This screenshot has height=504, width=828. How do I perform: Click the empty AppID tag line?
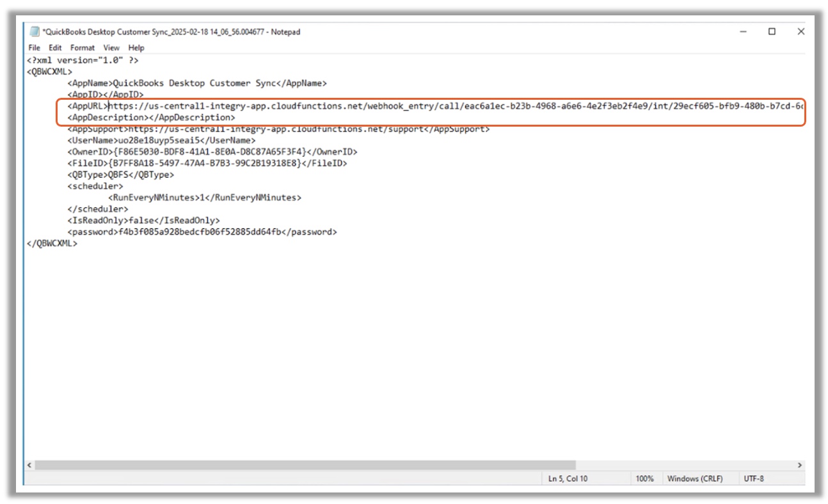(x=106, y=95)
